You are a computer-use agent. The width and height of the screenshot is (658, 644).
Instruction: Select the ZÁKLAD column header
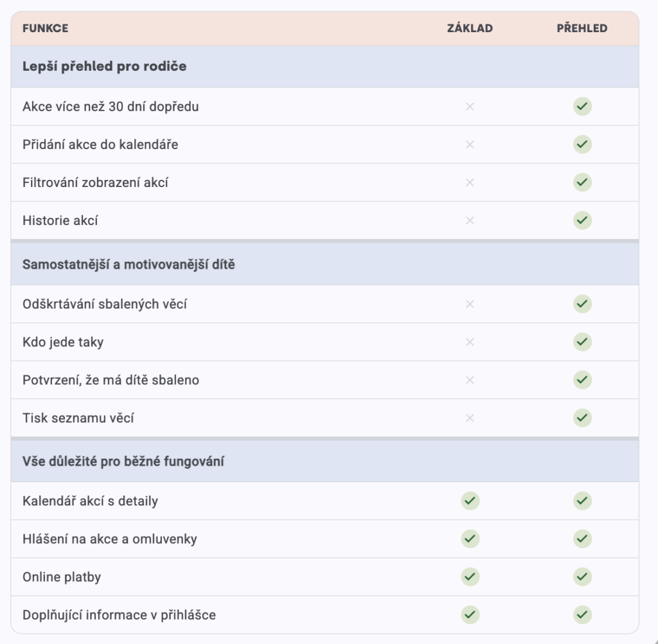[470, 28]
